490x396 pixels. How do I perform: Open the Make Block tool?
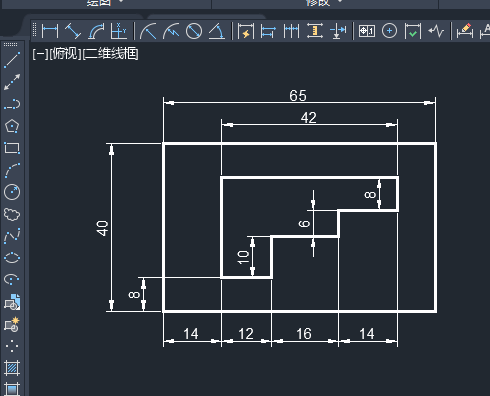[12, 324]
